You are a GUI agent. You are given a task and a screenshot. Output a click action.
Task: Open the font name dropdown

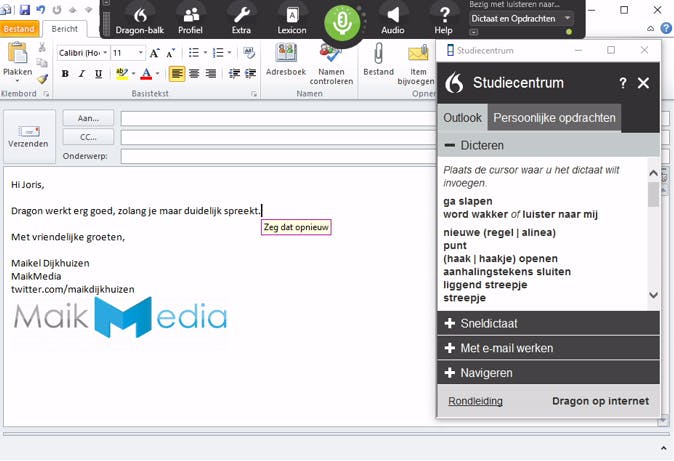point(105,53)
